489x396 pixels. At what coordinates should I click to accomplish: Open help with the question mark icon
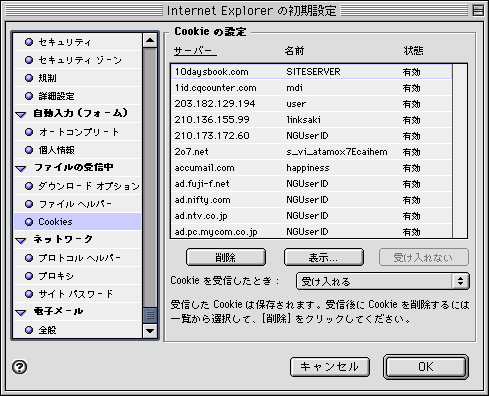[20, 367]
